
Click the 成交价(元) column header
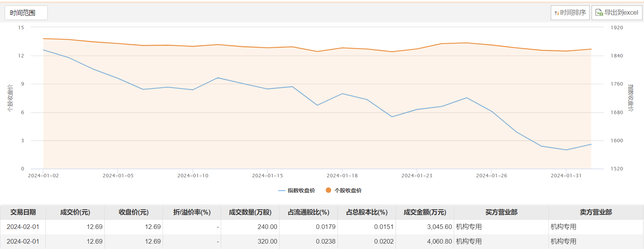(x=75, y=212)
